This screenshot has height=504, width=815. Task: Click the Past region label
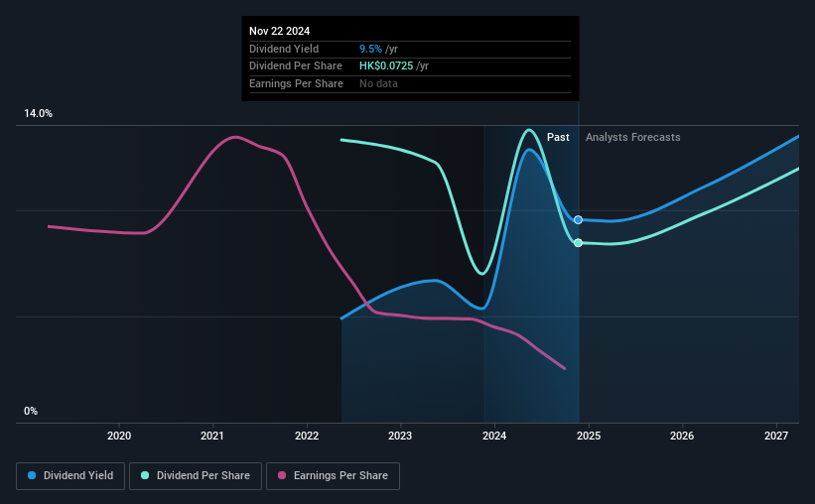tap(558, 137)
